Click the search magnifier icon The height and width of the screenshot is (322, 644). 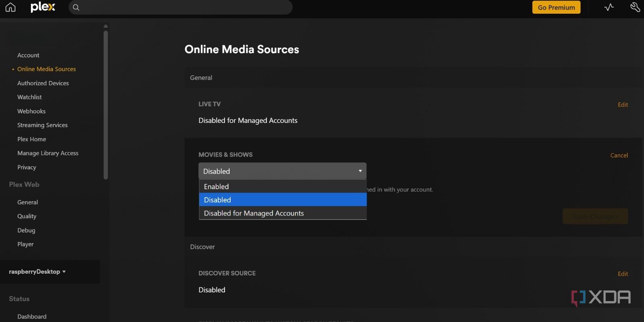[x=76, y=7]
